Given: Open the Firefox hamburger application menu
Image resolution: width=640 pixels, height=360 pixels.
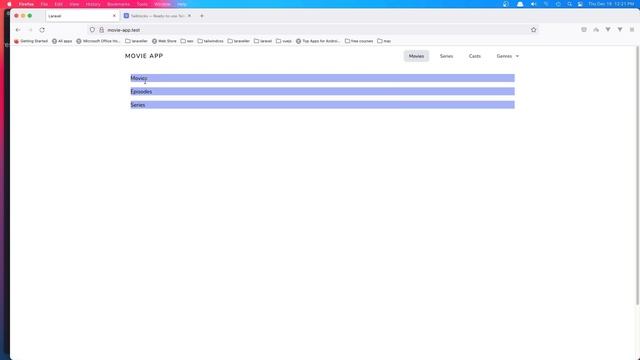Looking at the screenshot, I should point(632,30).
